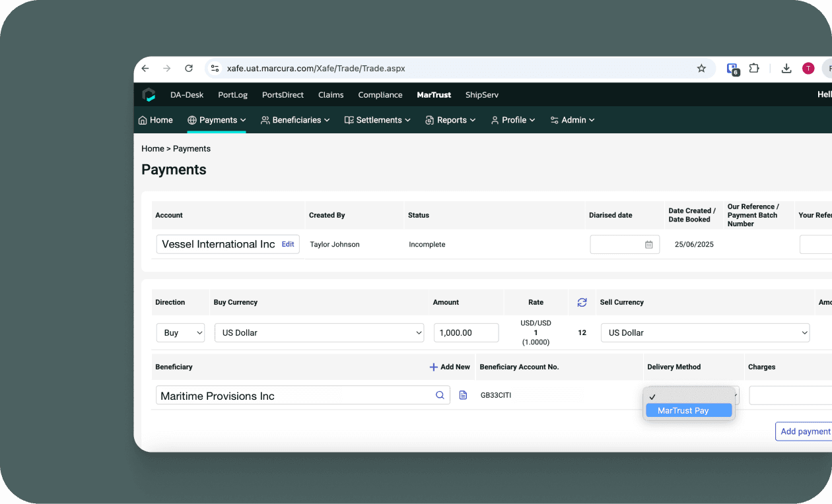Bookmark this page with the star icon
This screenshot has width=832, height=504.
pos(701,69)
